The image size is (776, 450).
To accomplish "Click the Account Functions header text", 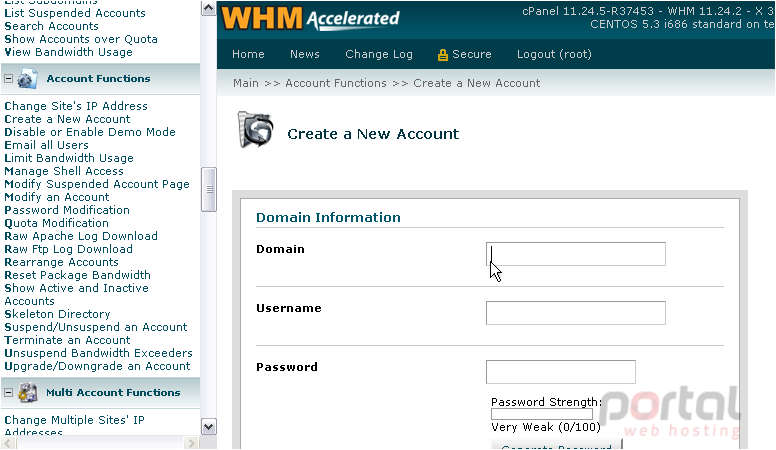I will (98, 79).
